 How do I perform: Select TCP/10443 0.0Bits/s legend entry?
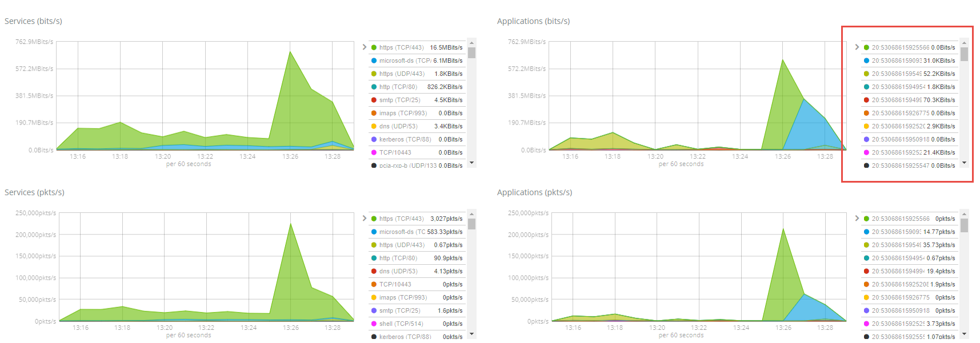(417, 152)
